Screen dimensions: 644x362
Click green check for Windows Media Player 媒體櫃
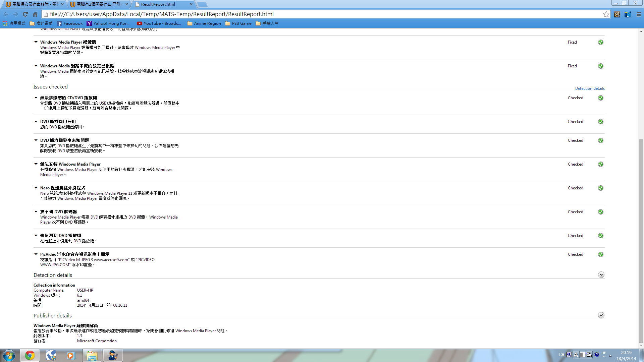[x=601, y=42]
